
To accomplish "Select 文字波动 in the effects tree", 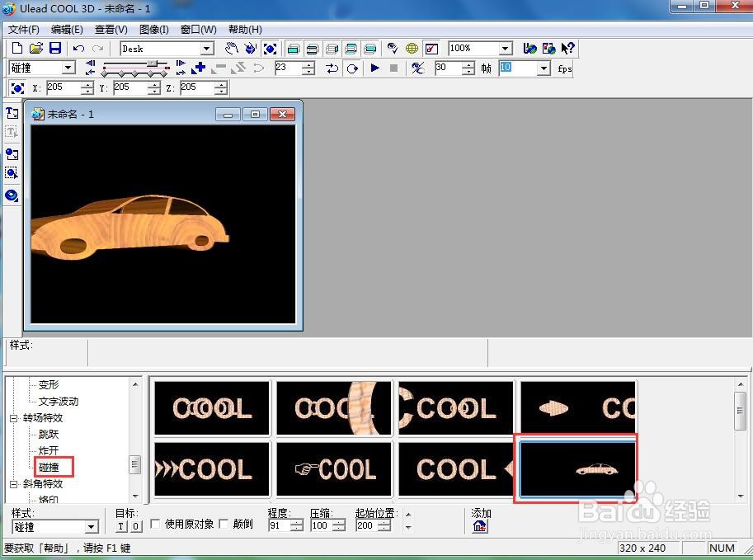I will pos(58,402).
